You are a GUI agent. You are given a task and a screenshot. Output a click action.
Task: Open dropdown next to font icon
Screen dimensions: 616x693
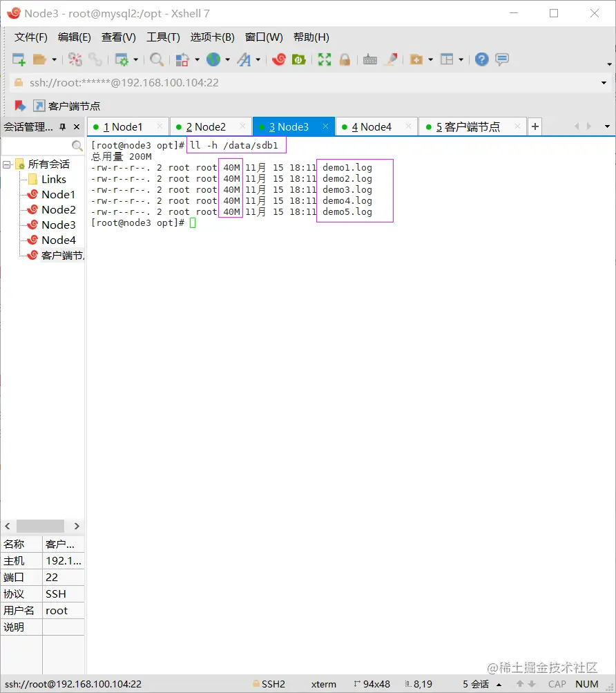[x=258, y=59]
